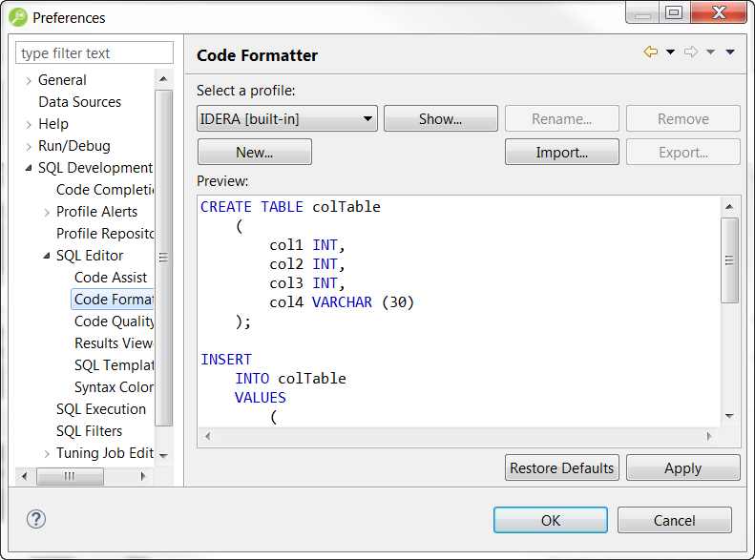Click the back navigation arrow icon

(x=651, y=52)
